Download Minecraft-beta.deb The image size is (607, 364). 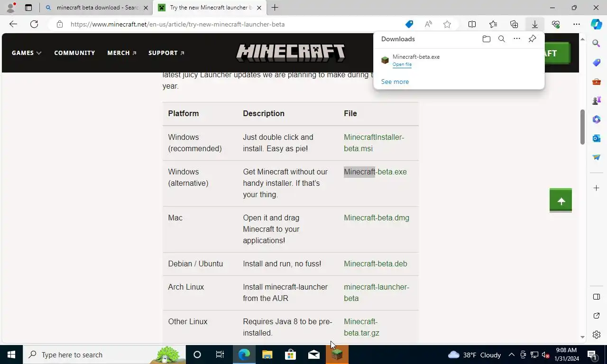pyautogui.click(x=376, y=264)
